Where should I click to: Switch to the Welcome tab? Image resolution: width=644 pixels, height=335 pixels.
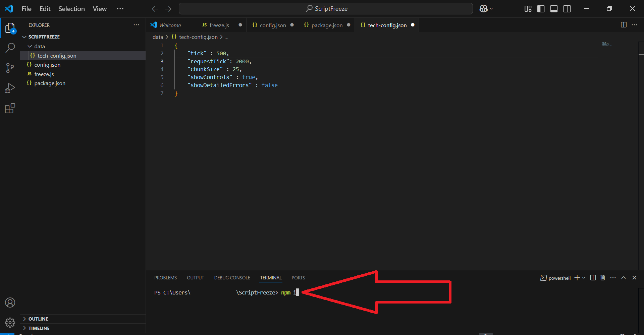point(171,25)
